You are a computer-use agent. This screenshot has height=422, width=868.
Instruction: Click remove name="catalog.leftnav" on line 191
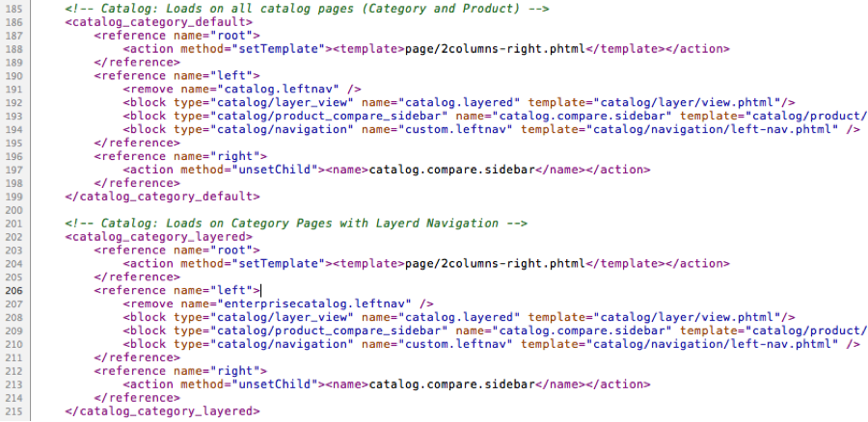coord(242,89)
